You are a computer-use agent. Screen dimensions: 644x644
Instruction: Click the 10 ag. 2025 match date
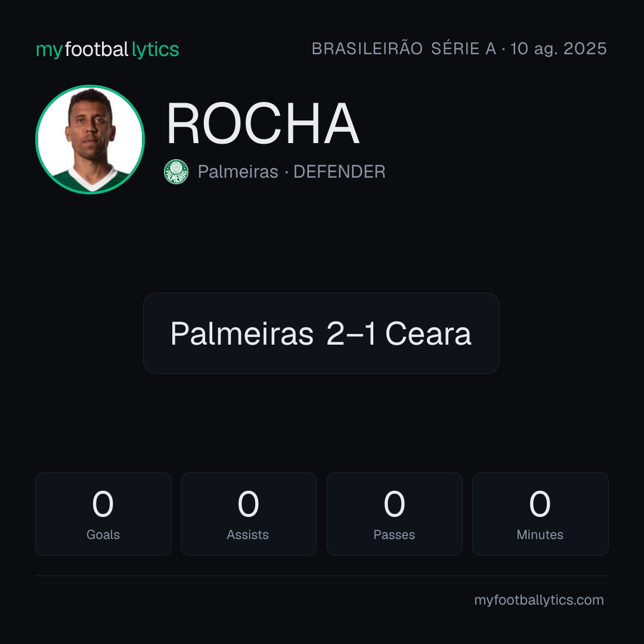tap(558, 48)
